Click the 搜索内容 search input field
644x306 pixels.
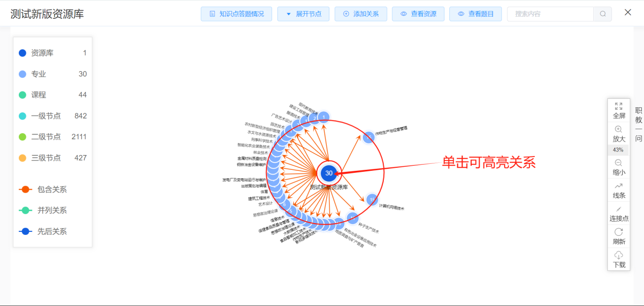click(550, 14)
